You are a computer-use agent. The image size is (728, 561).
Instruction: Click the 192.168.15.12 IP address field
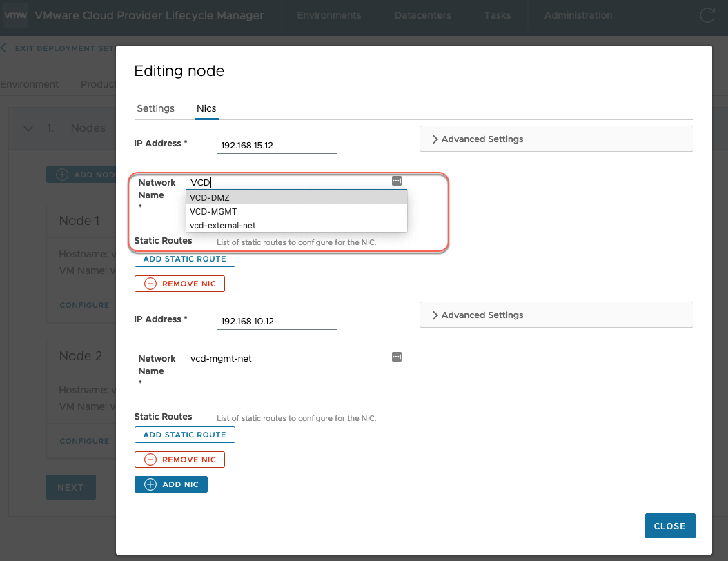point(276,146)
